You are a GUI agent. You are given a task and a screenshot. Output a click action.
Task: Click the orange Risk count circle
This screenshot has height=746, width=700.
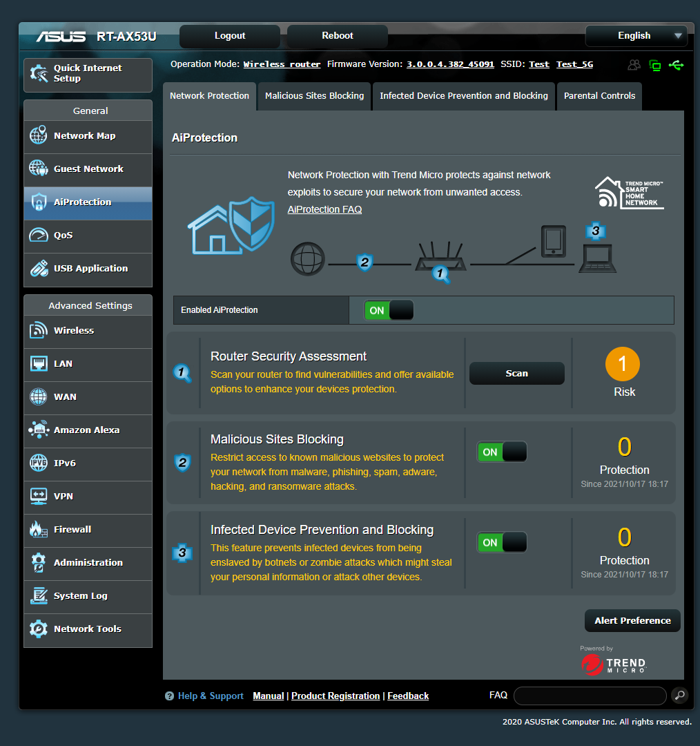[623, 365]
